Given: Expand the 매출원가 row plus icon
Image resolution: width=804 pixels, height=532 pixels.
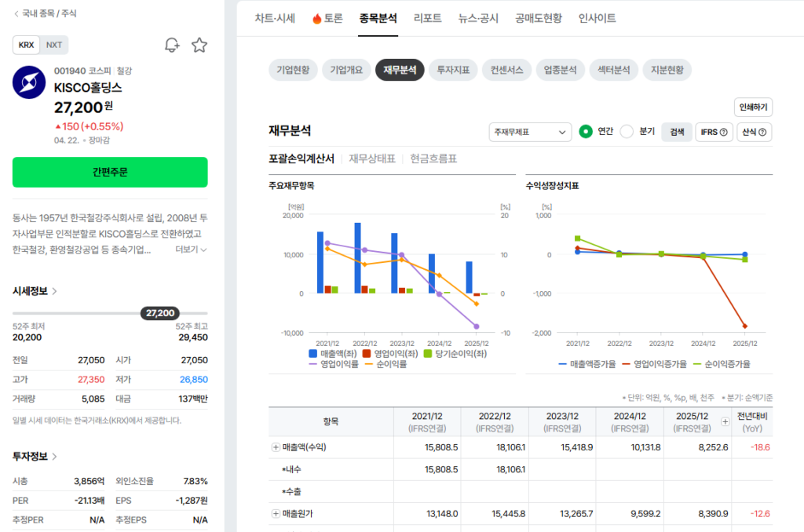Looking at the screenshot, I should 276,513.
